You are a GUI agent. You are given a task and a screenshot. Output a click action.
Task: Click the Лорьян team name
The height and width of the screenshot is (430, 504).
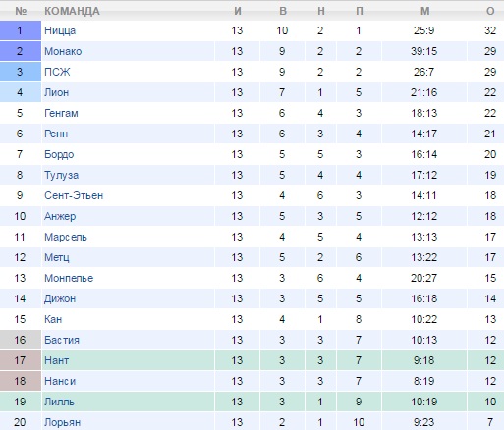[62, 422]
